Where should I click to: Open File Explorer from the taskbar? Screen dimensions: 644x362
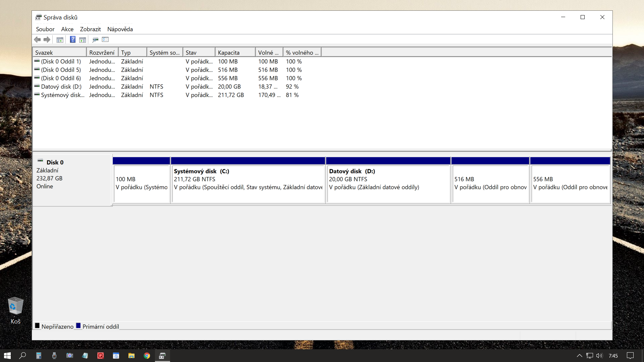coord(131,356)
